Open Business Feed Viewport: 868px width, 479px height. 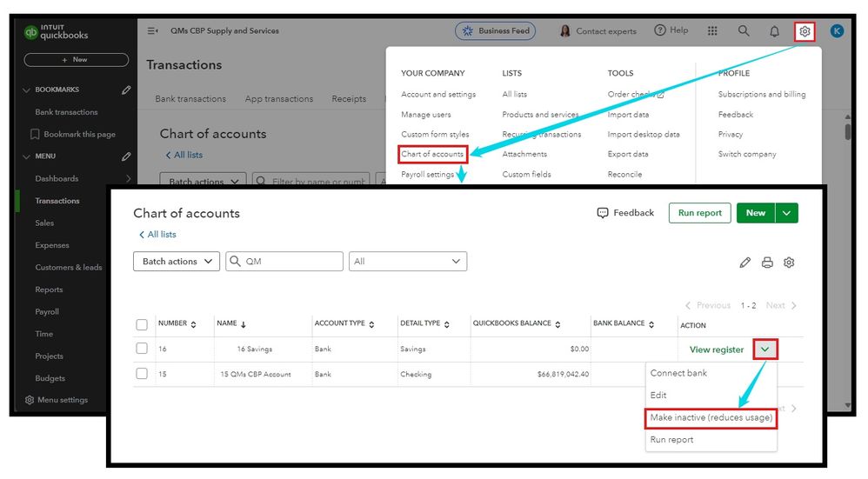(496, 31)
